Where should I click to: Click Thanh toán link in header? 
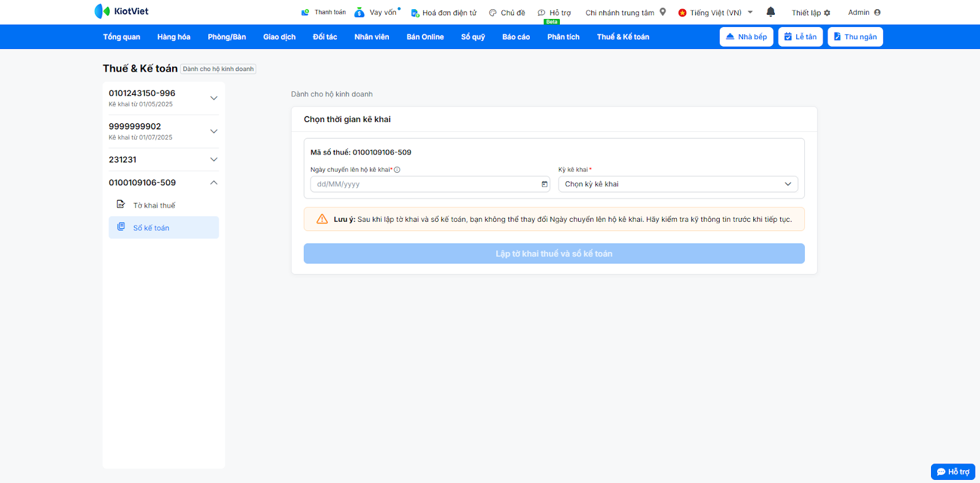point(330,12)
